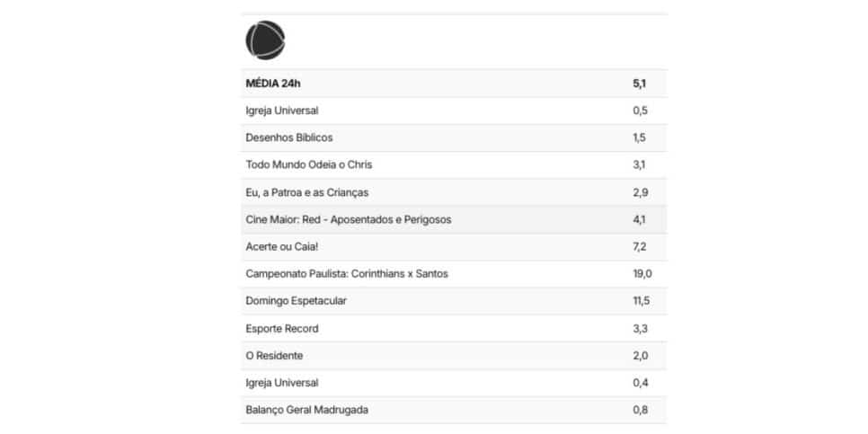
Task: Select the Acerte ou Caia! row
Action: [x=454, y=247]
